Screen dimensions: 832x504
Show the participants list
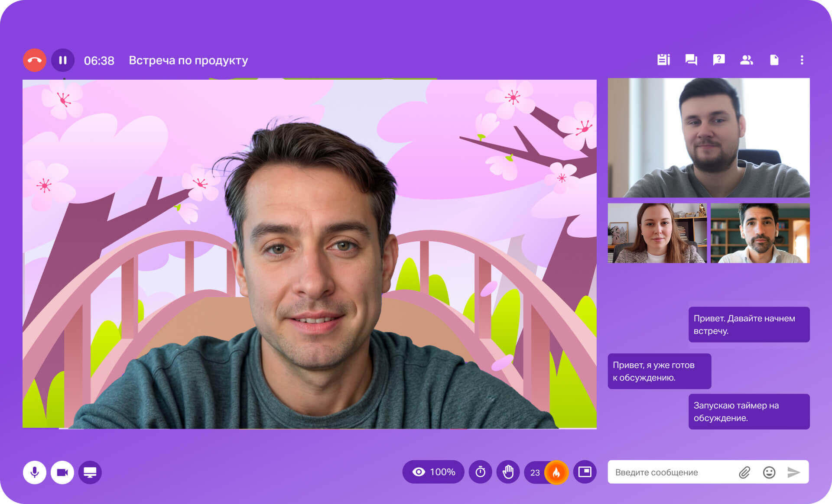click(746, 60)
